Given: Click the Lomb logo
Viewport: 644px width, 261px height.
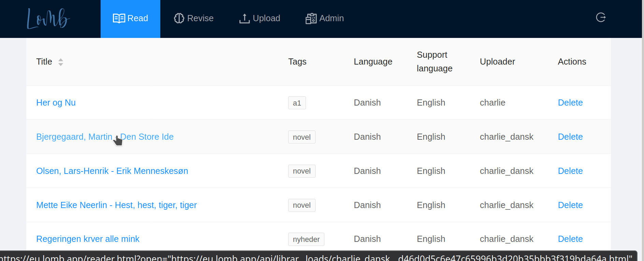Looking at the screenshot, I should [48, 18].
